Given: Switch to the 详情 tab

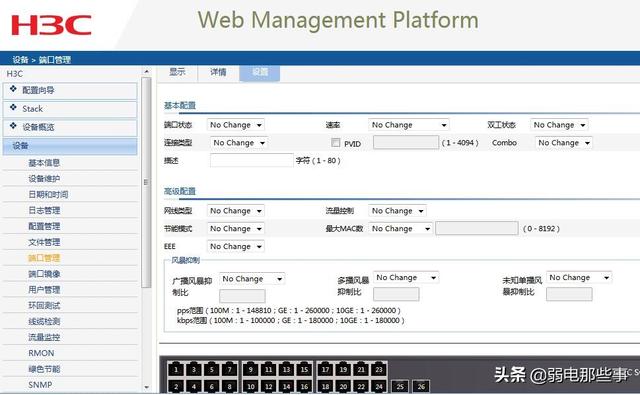Looking at the screenshot, I should coord(218,72).
